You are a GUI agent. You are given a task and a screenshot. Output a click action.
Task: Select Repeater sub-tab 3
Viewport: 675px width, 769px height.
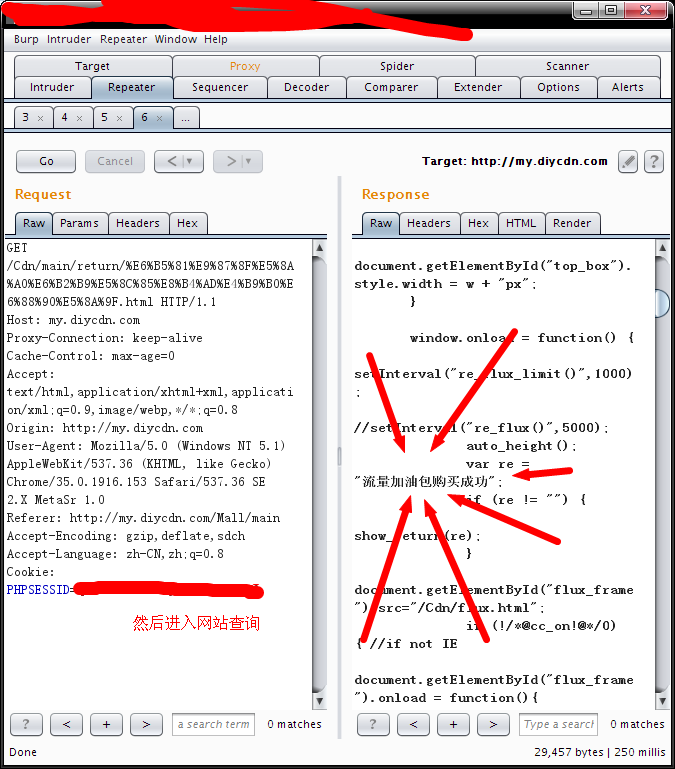click(x=26, y=118)
